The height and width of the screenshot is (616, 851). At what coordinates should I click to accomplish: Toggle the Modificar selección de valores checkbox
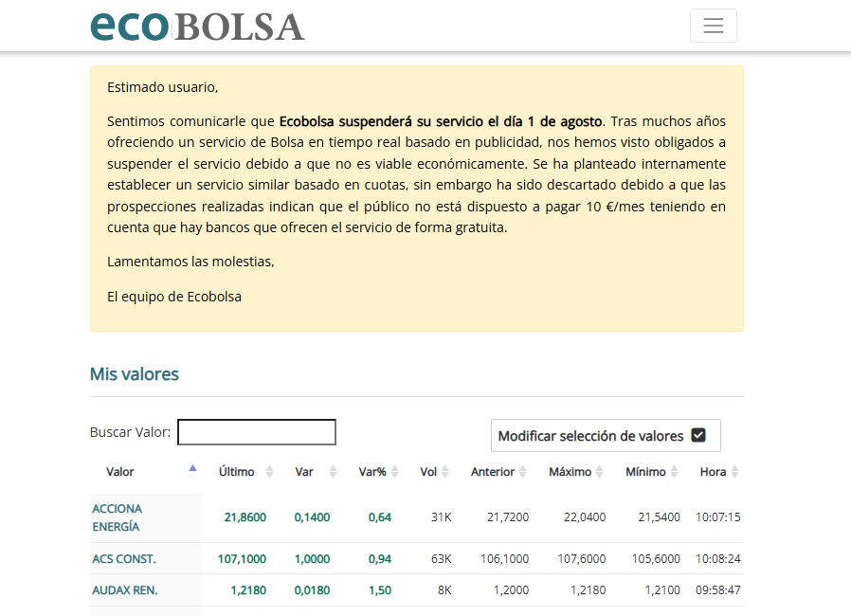point(698,435)
